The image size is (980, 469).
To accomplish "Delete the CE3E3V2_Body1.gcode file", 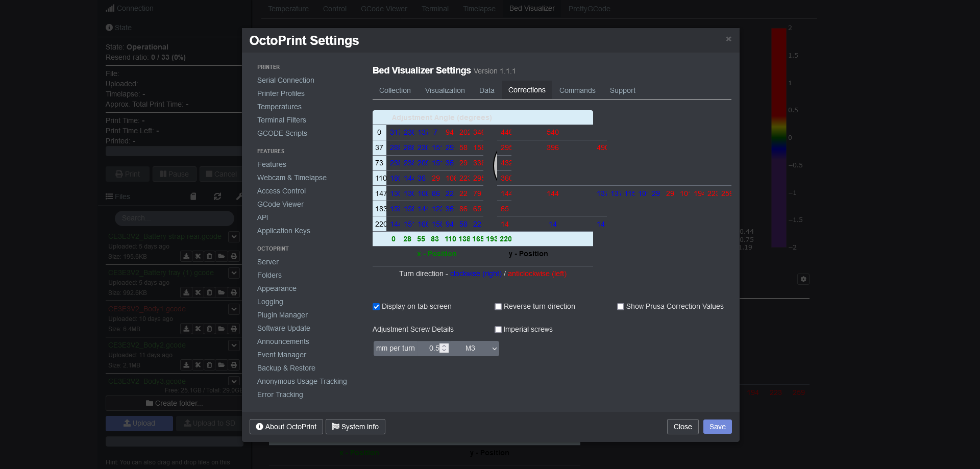I will [209, 329].
